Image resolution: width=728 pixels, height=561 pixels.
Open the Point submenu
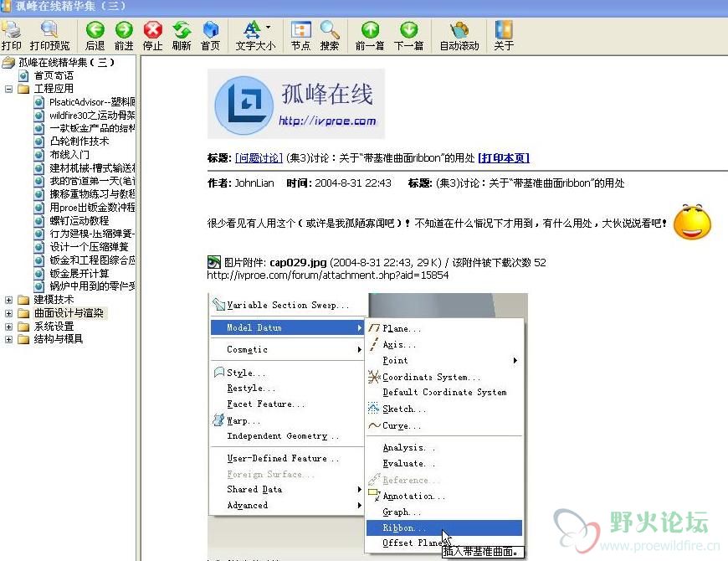pyautogui.click(x=444, y=360)
